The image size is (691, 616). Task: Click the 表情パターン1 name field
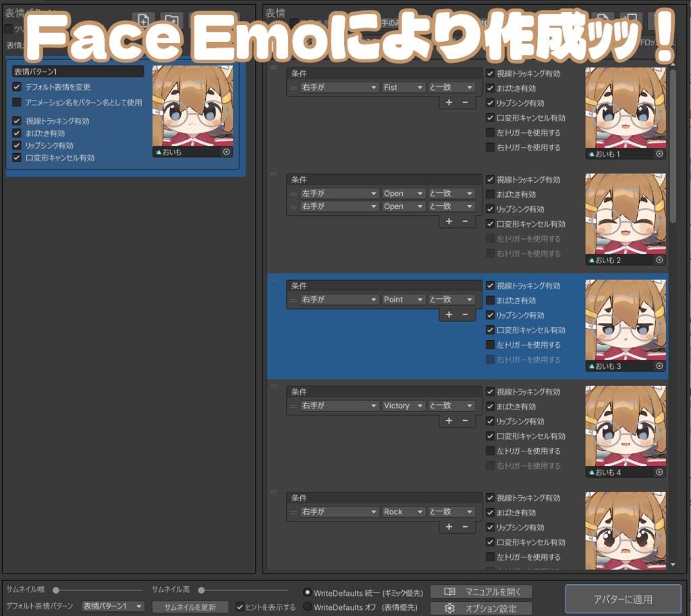(x=78, y=72)
